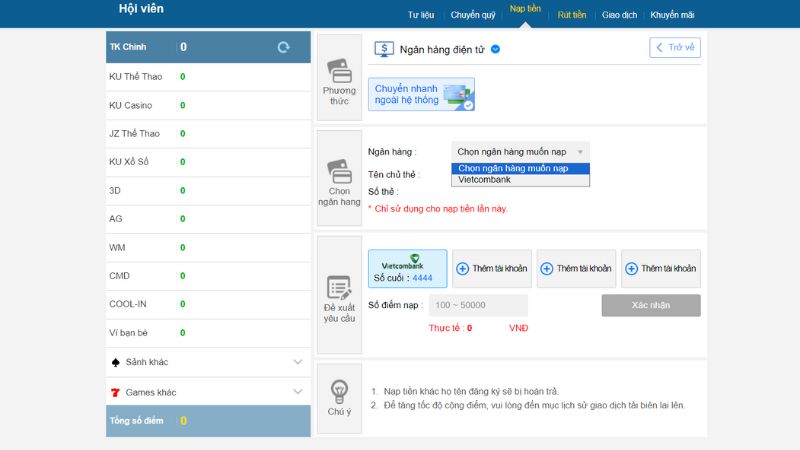Open the Chọn ngân hàng muốn nạp dropdown

520,151
